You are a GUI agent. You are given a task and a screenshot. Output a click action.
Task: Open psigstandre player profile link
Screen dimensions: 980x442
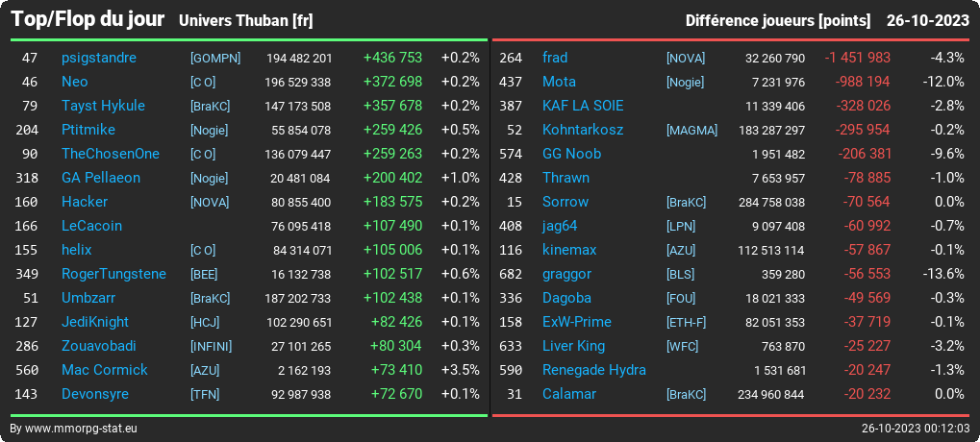click(x=99, y=58)
